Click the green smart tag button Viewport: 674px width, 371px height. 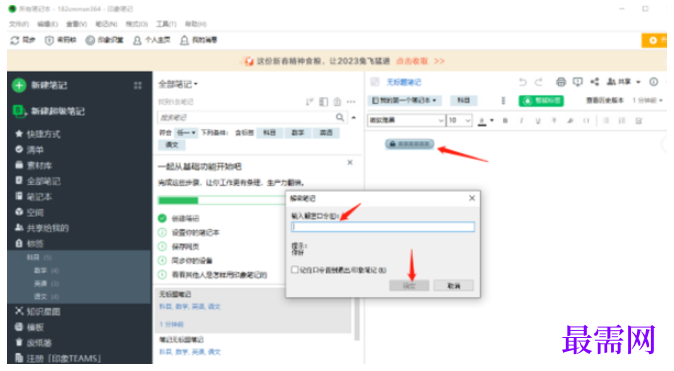pos(541,101)
